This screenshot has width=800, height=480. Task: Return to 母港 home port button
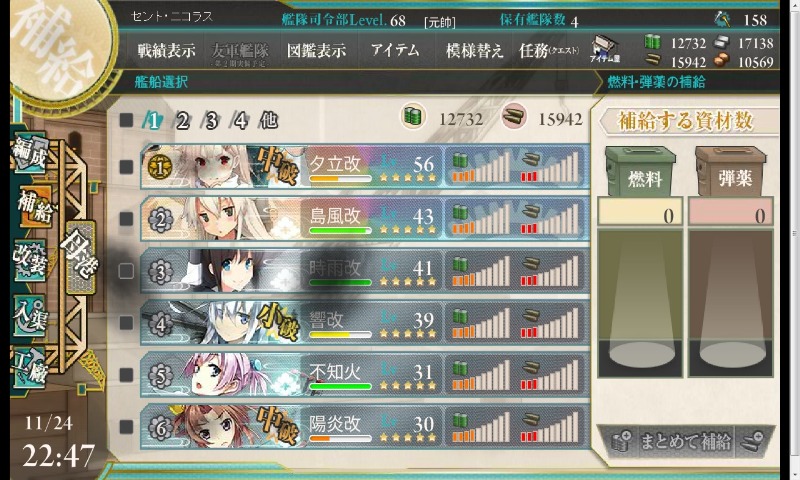pos(80,257)
